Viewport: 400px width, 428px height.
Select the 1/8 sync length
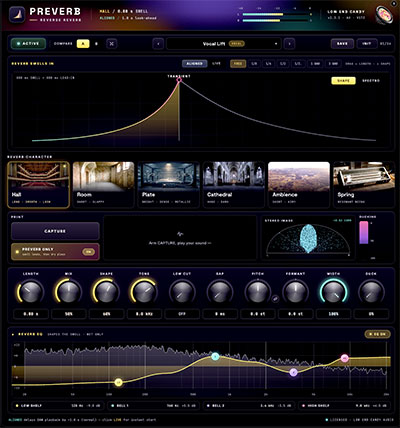pyautogui.click(x=254, y=63)
